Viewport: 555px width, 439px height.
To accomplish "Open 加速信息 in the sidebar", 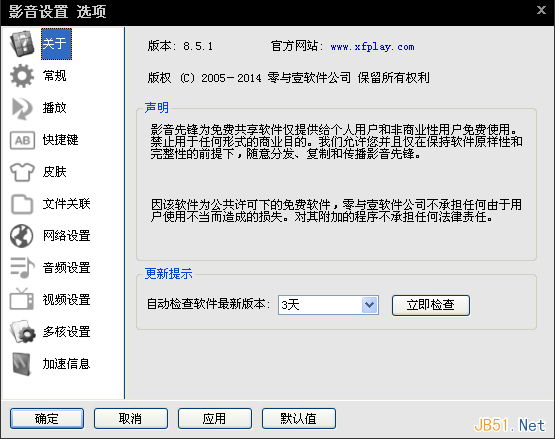I will point(67,364).
